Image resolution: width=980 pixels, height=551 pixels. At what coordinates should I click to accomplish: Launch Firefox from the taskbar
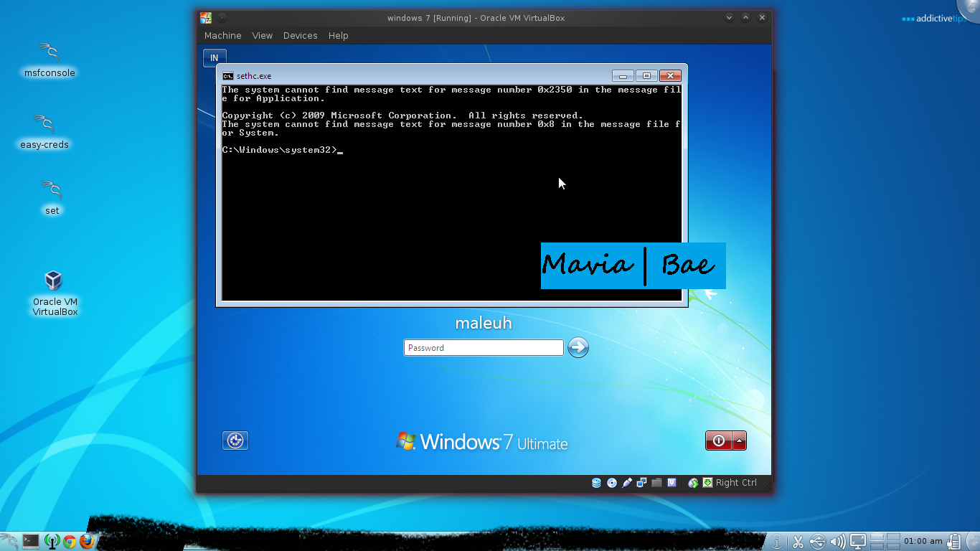coord(88,541)
